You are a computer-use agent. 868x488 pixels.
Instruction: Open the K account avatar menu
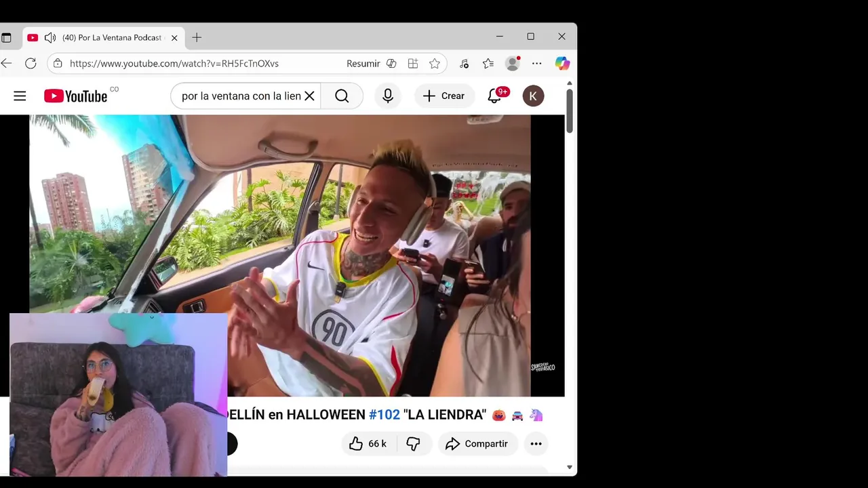pyautogui.click(x=533, y=96)
